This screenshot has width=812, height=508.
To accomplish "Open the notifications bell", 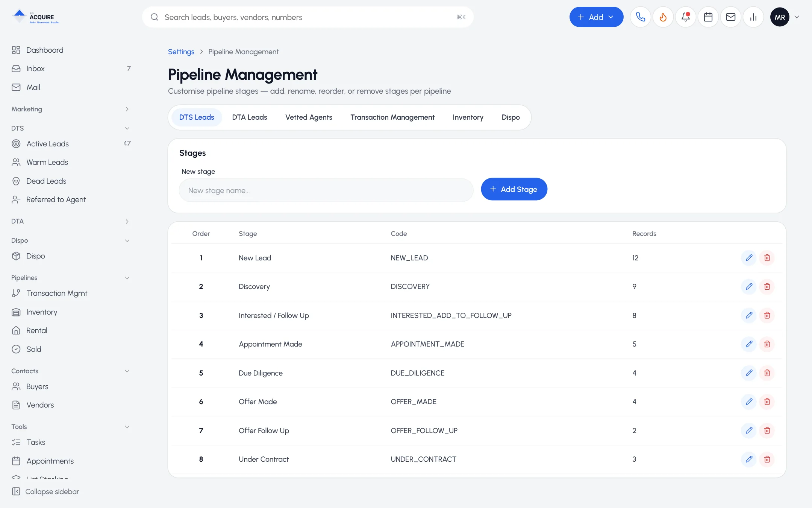I will point(686,17).
